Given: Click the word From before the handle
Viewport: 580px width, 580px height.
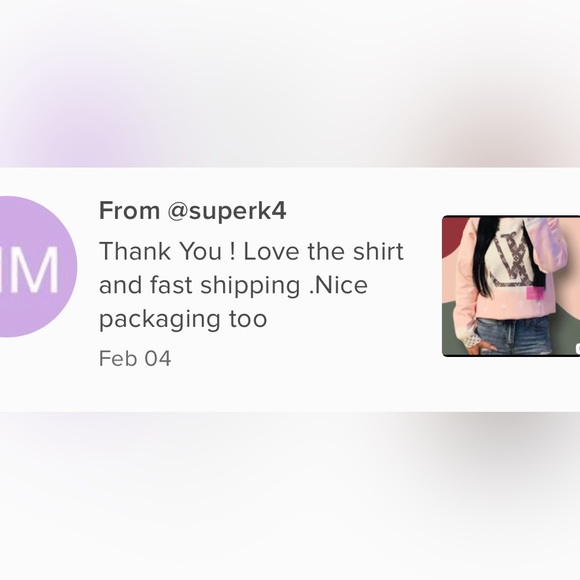Looking at the screenshot, I should pos(129,210).
